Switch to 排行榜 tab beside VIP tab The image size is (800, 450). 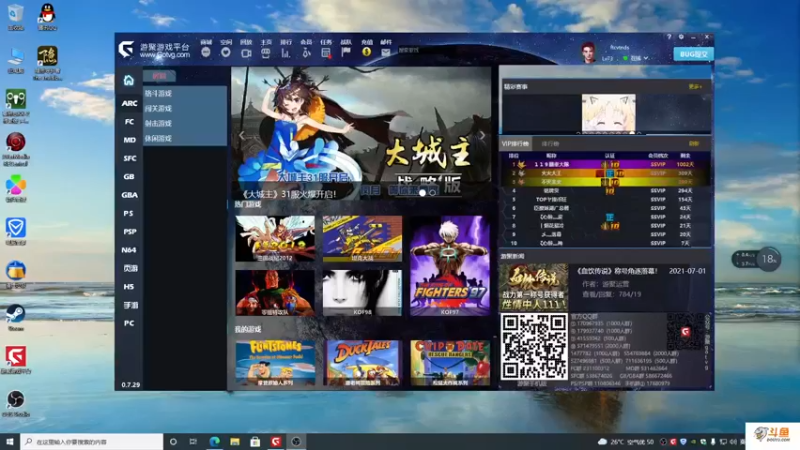[x=550, y=144]
